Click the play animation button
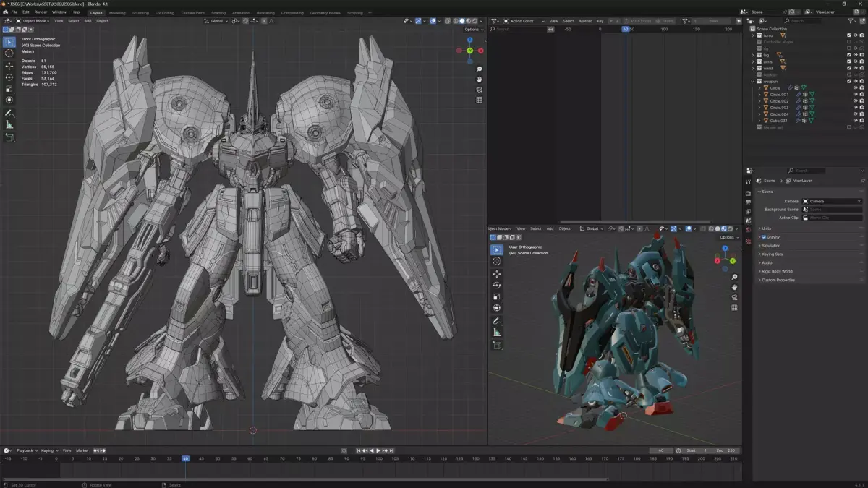This screenshot has height=488, width=868. pos(378,450)
